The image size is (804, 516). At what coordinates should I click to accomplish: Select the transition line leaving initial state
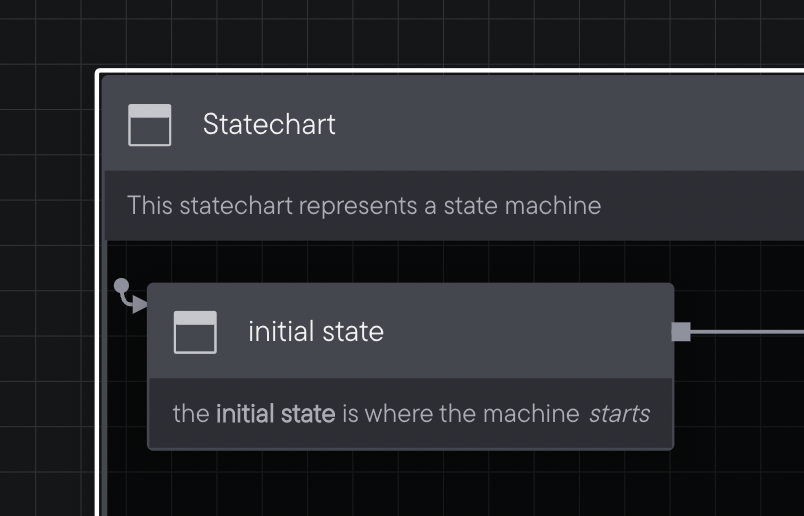tap(748, 332)
